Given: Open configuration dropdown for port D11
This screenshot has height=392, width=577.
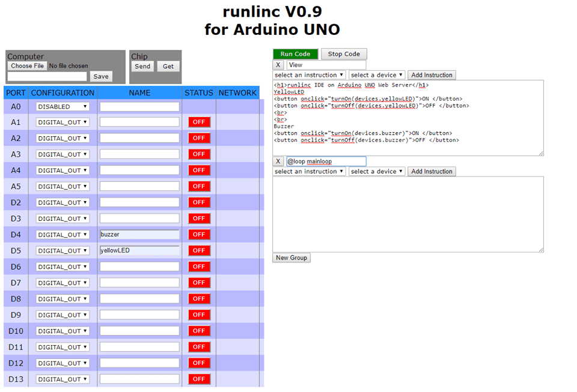Looking at the screenshot, I should click(63, 347).
